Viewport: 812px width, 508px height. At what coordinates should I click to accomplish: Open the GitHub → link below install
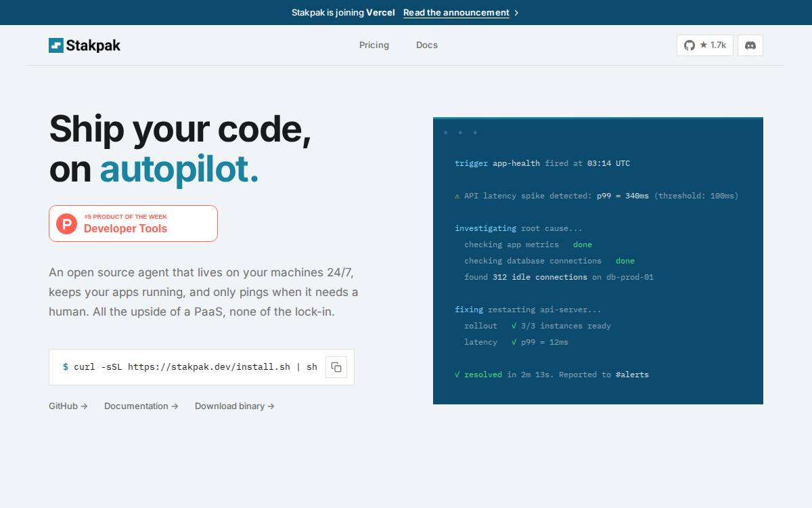[x=68, y=406]
